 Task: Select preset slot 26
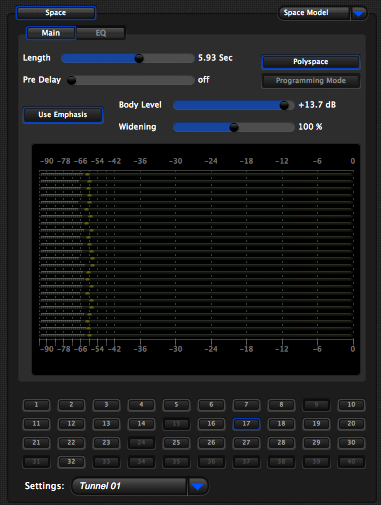point(211,443)
